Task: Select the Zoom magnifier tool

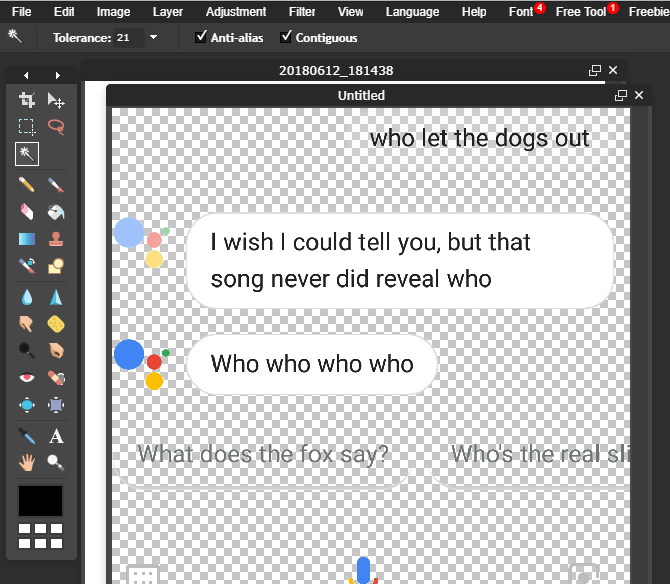Action: 56,463
